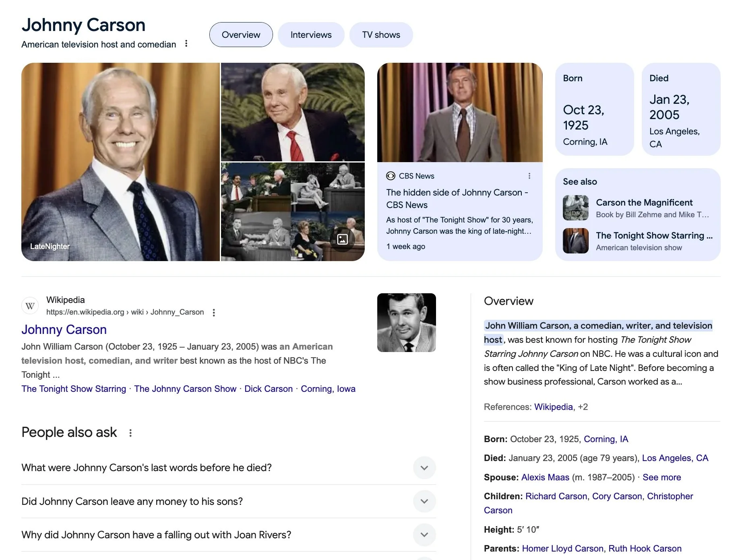Switch to the Interviews tab
The image size is (740, 560).
[311, 35]
